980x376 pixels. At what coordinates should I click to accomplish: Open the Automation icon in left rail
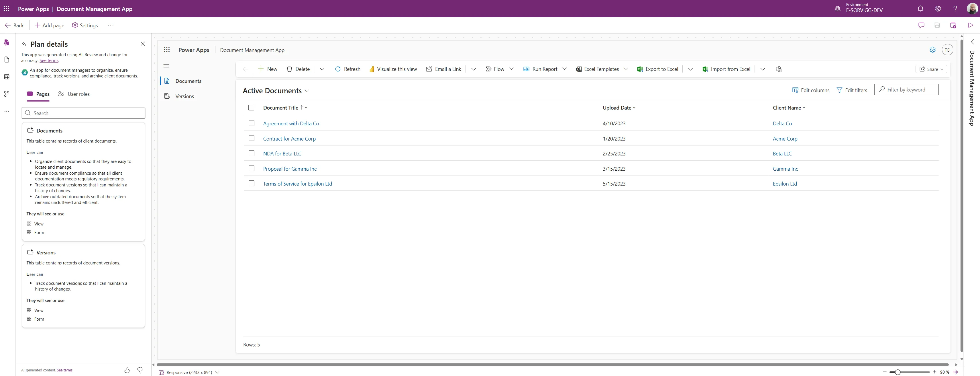click(x=7, y=94)
